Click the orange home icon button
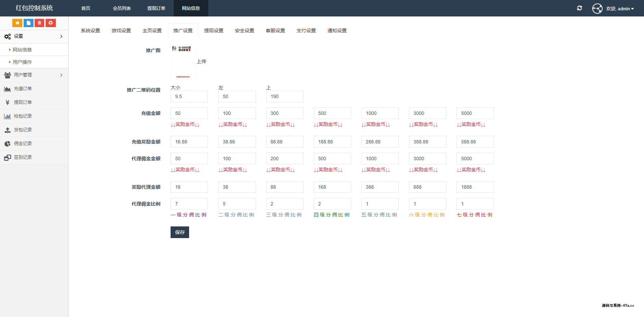644x317 pixels. 17,23
